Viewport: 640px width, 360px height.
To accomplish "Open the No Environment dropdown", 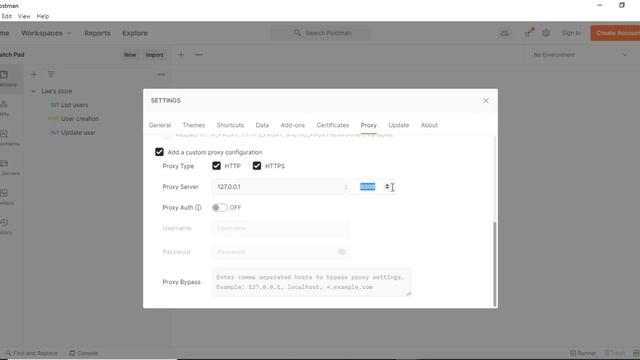I will click(580, 55).
